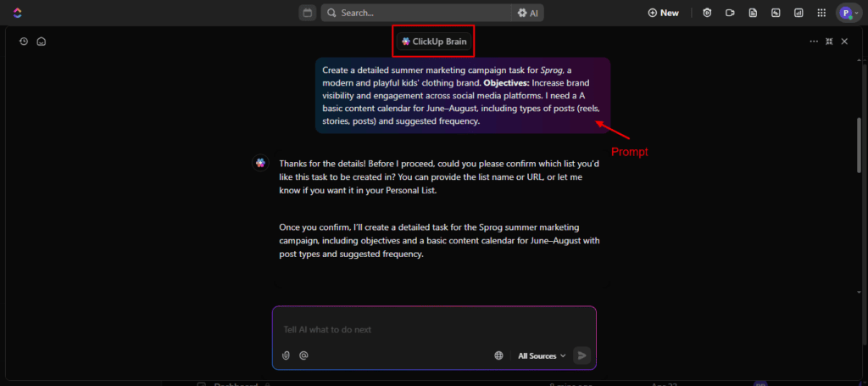Click the Tell AI what to do next field
Screen dimensions: 868x386
[435, 329]
